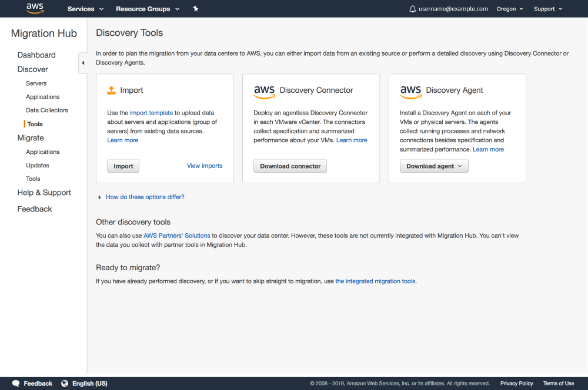
Task: Click the Feedback speech bubble icon
Action: point(16,384)
